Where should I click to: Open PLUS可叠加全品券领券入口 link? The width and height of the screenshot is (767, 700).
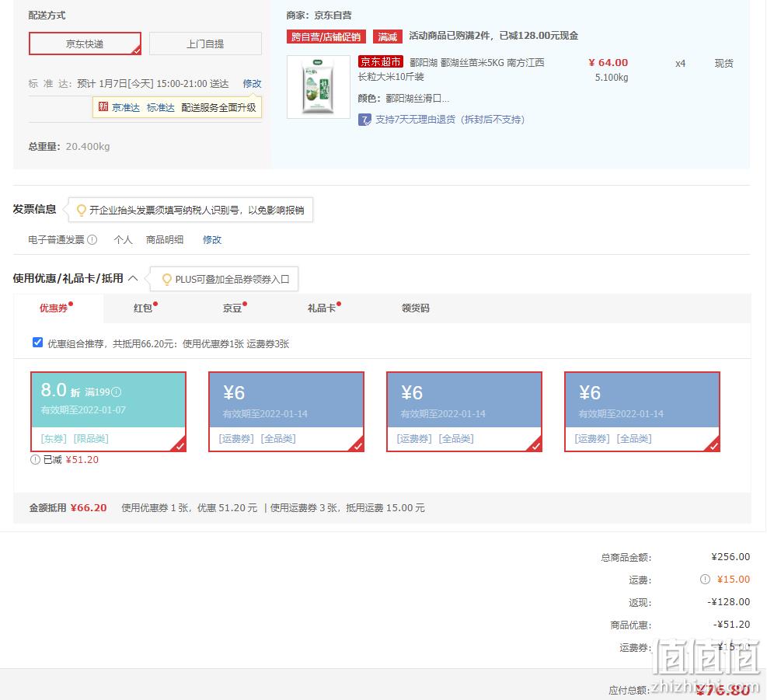tap(232, 280)
